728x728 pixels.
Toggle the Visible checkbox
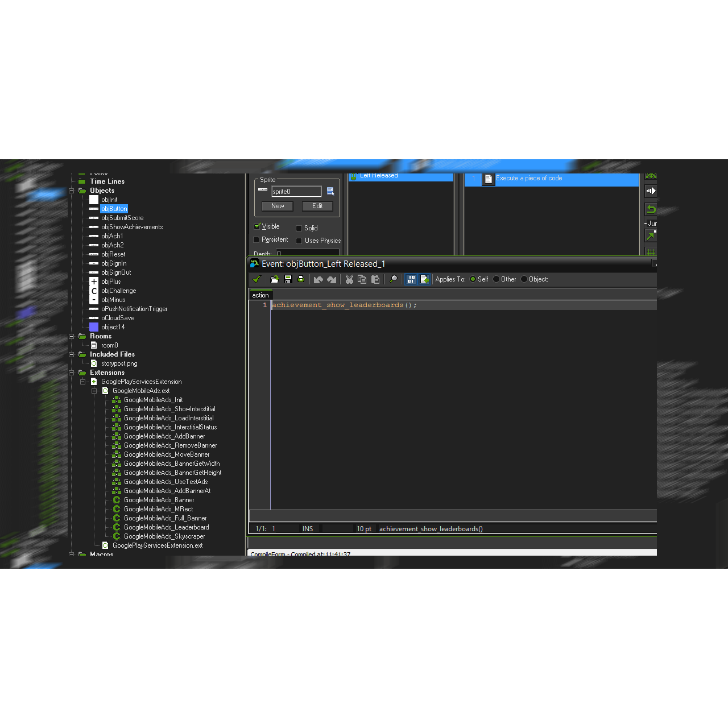(257, 226)
